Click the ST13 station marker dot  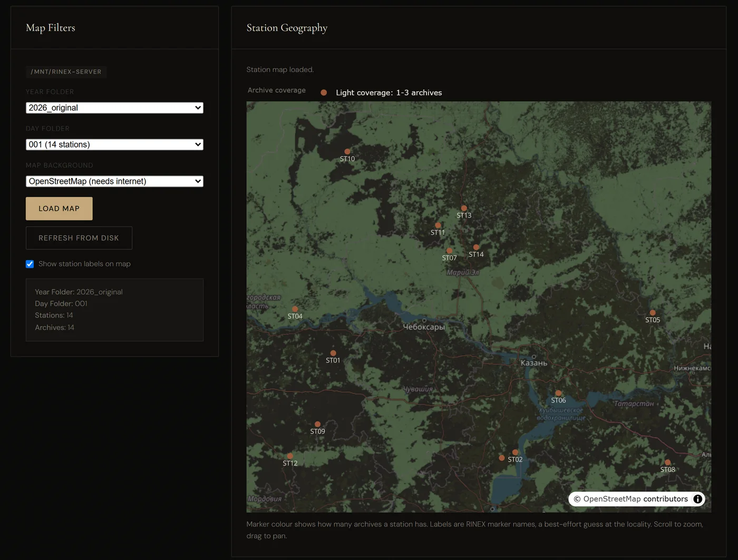[464, 208]
